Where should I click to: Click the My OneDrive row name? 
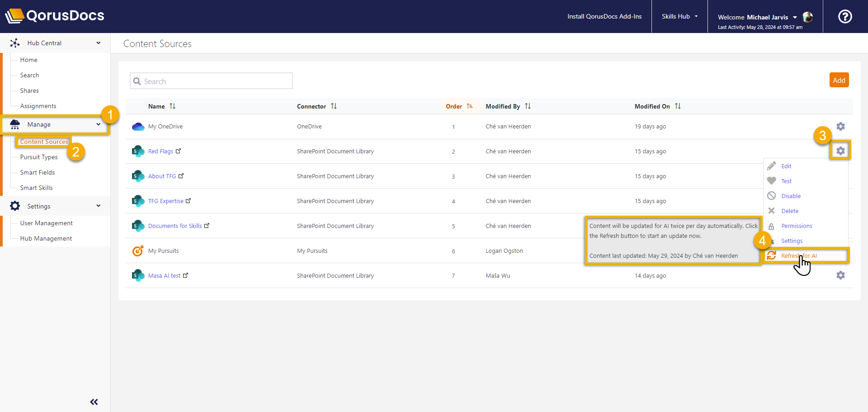pyautogui.click(x=165, y=126)
